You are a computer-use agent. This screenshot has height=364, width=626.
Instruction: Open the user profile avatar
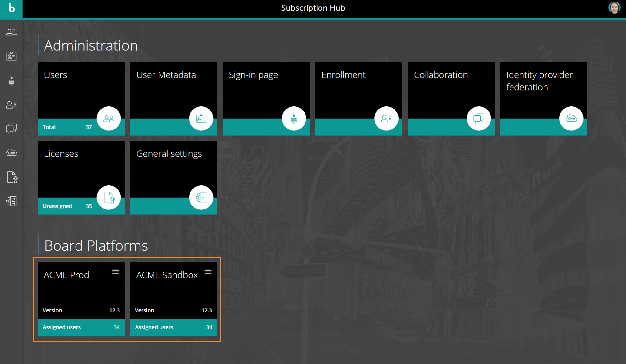614,8
